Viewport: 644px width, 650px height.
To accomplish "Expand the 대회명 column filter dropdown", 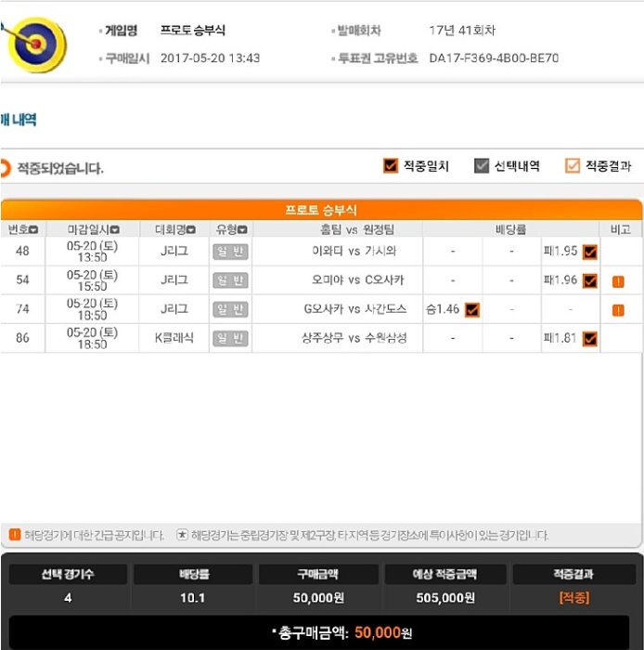I will [191, 229].
